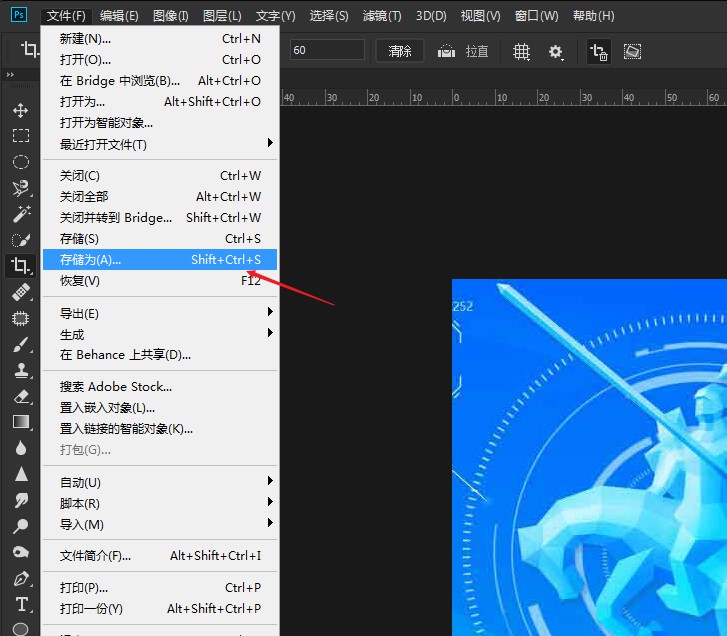Click the Photoshop Ps logo icon
The width and height of the screenshot is (727, 636).
19,15
